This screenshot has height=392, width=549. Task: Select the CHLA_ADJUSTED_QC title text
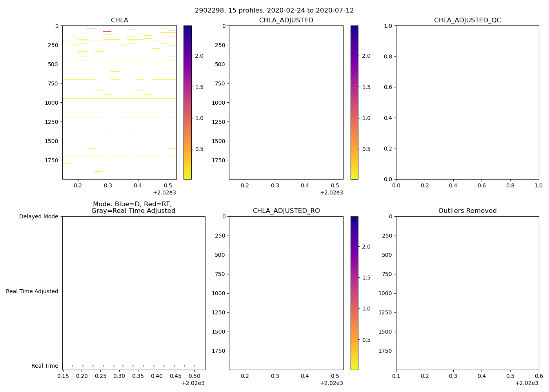pyautogui.click(x=467, y=20)
